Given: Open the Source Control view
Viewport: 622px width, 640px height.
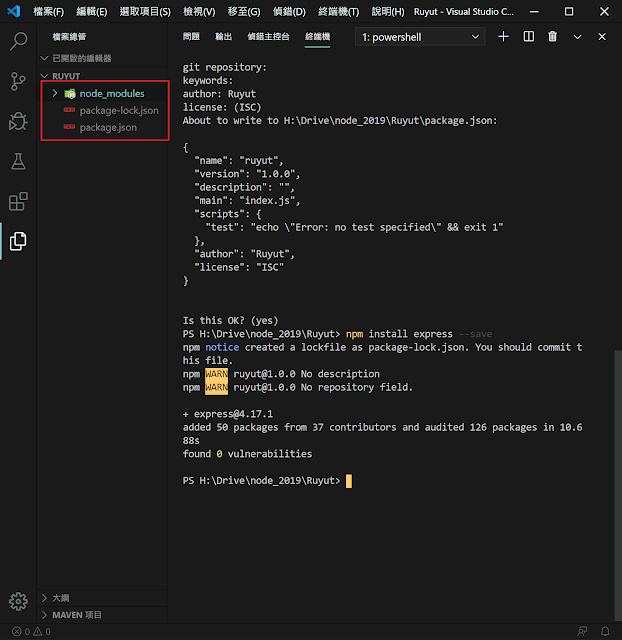Looking at the screenshot, I should (x=18, y=81).
